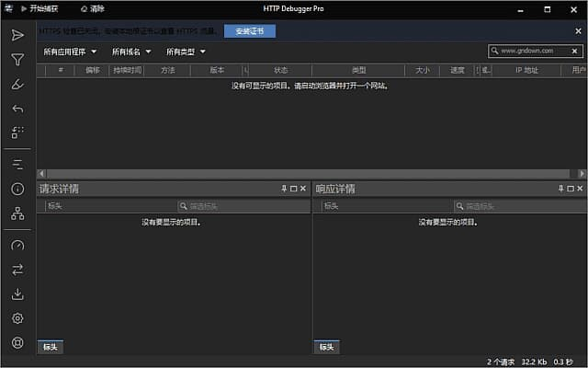The image size is (588, 368).
Task: Sort by the # column header
Action: [x=61, y=70]
